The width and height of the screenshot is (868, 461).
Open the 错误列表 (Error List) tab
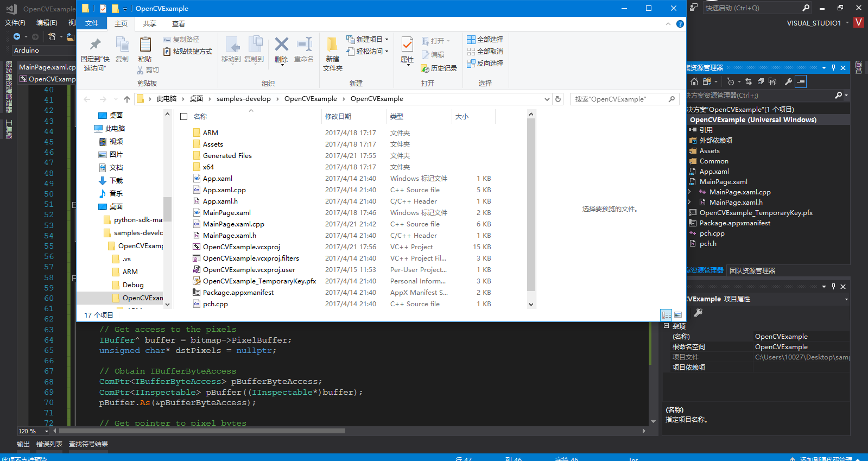click(x=49, y=444)
